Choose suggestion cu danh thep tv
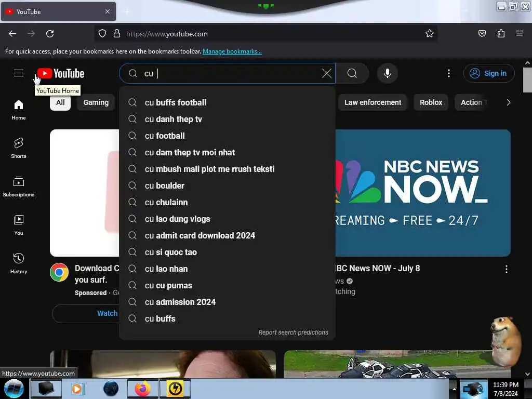This screenshot has height=399, width=532. point(228,119)
